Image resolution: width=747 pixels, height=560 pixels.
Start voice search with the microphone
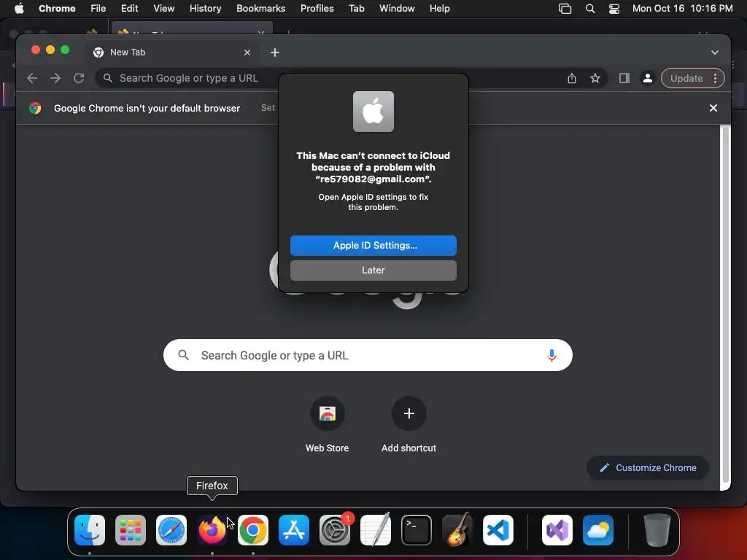(551, 355)
